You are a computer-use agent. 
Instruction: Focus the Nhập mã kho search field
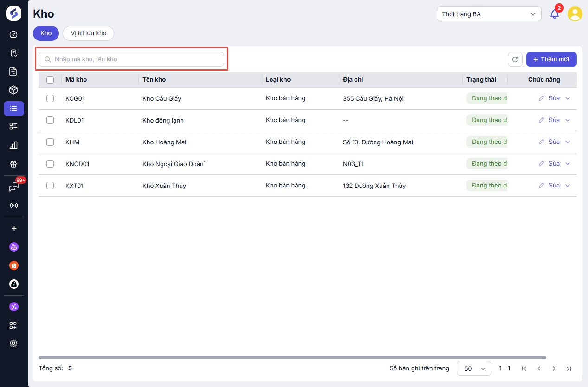[131, 59]
